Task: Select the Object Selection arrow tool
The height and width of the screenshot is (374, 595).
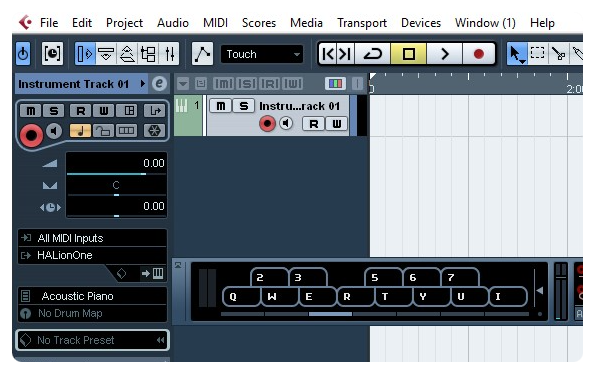Action: point(516,54)
